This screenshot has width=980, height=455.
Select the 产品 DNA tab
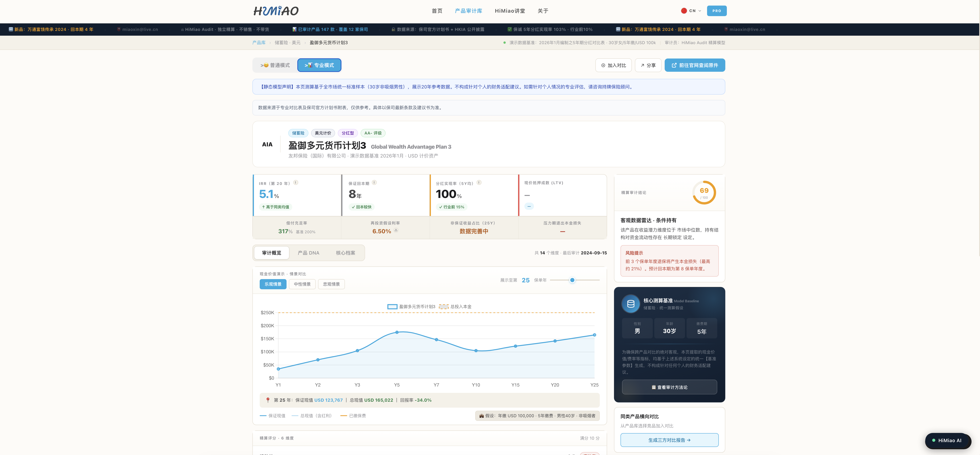pyautogui.click(x=309, y=253)
